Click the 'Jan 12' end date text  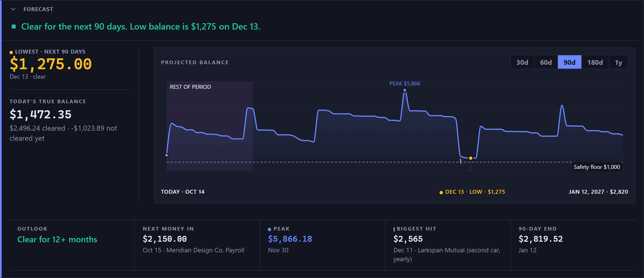(527, 250)
